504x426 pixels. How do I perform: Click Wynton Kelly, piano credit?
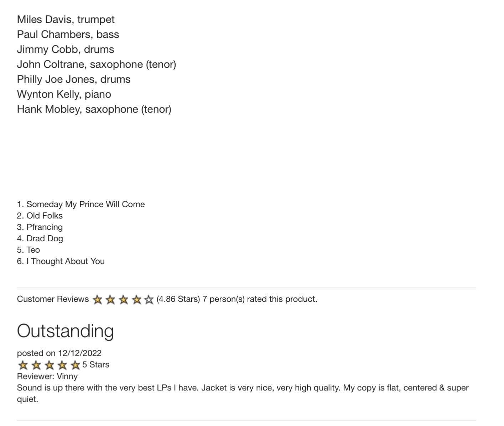click(64, 94)
